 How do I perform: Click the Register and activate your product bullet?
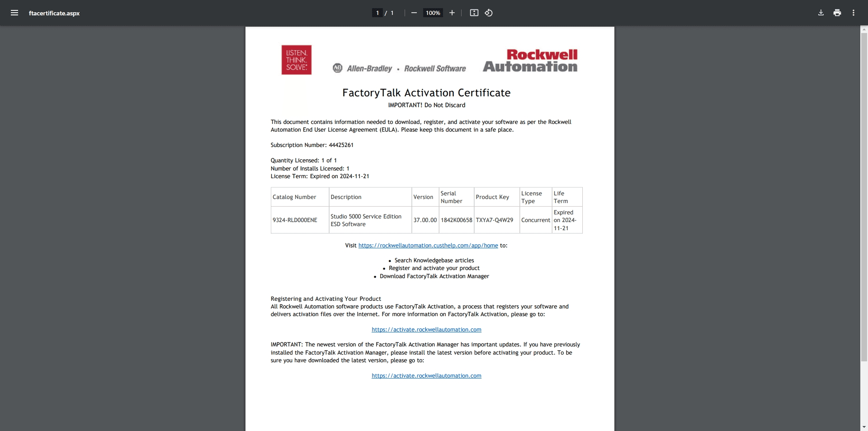434,268
